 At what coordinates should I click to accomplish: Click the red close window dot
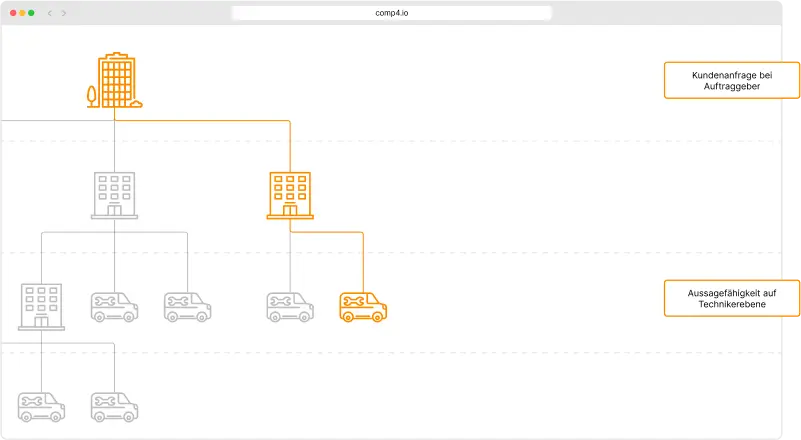[13, 13]
